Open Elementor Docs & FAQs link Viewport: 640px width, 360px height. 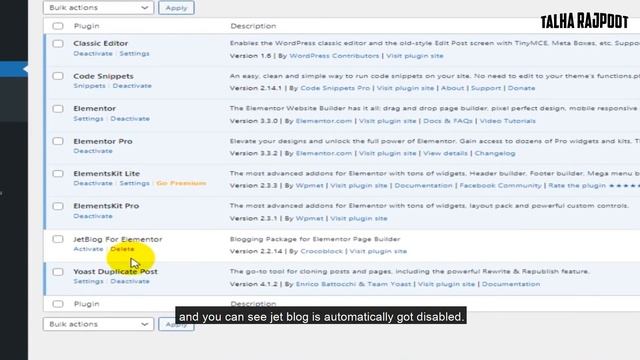pyautogui.click(x=448, y=121)
